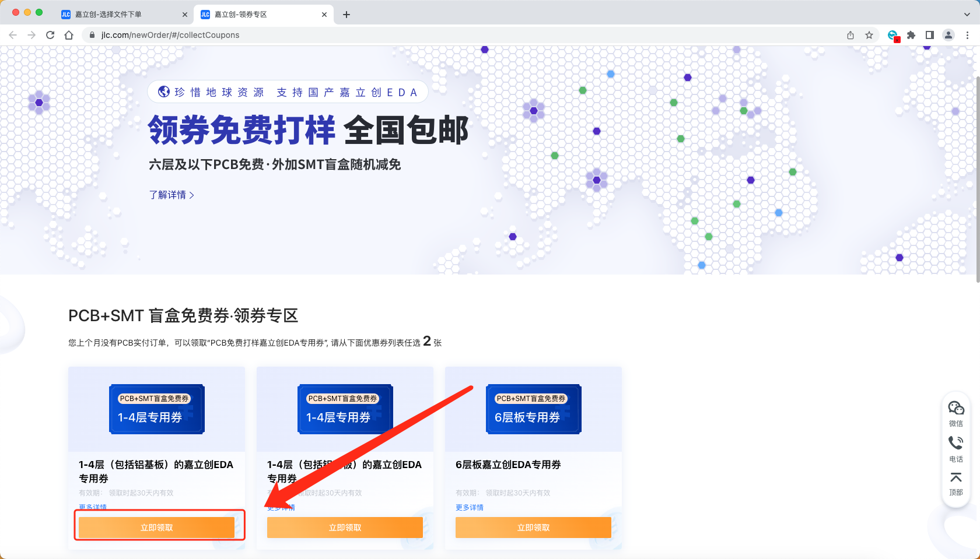Claim the 6层板 coupon with 立即领取
The height and width of the screenshot is (559, 980).
[x=533, y=528]
